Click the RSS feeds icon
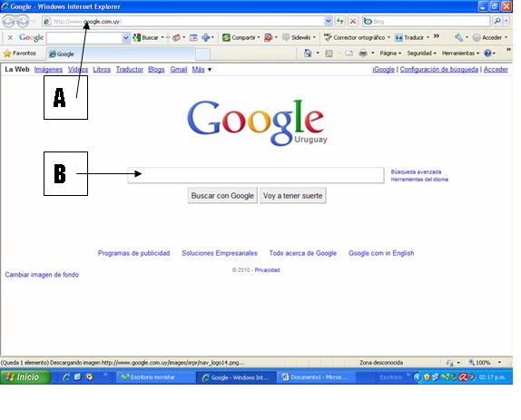The image size is (521, 420). point(329,54)
